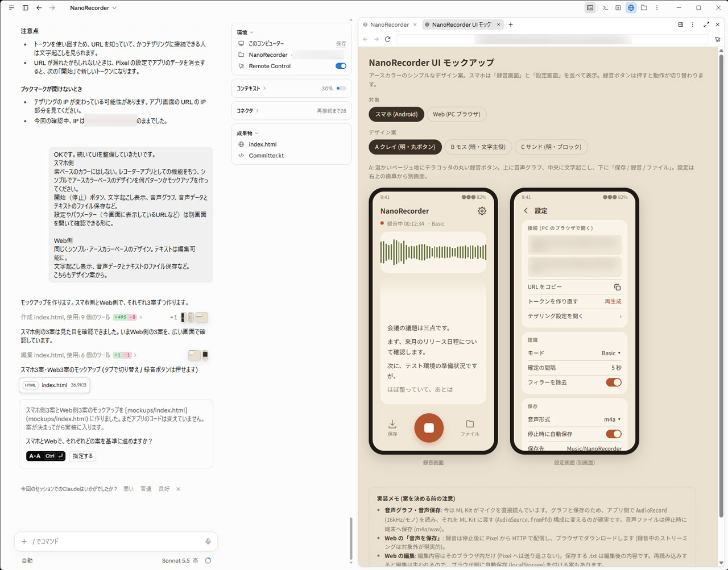728x570 pixels.
Task: Click the microphone icon in the message box
Action: [208, 542]
